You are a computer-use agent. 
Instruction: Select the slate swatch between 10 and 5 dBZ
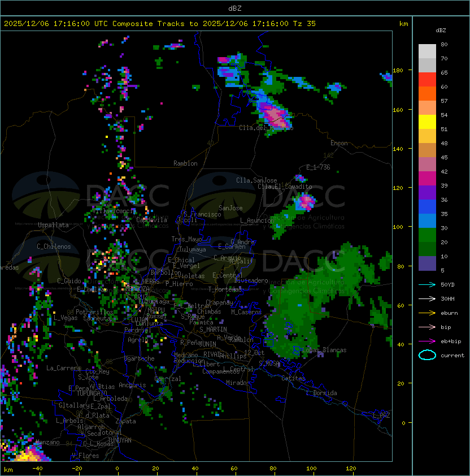click(x=427, y=263)
